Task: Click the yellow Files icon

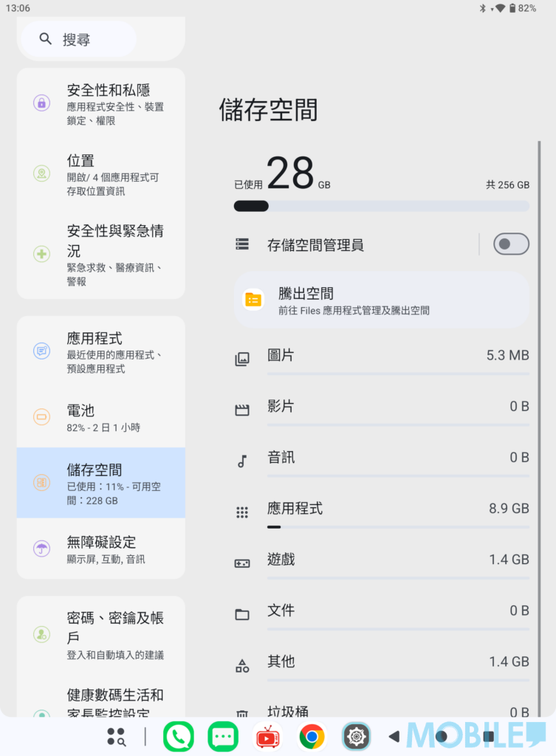Action: 253,300
